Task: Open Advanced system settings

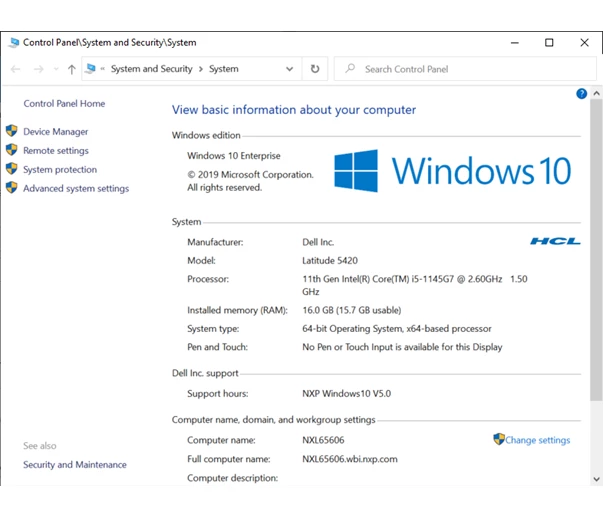Action: tap(76, 188)
